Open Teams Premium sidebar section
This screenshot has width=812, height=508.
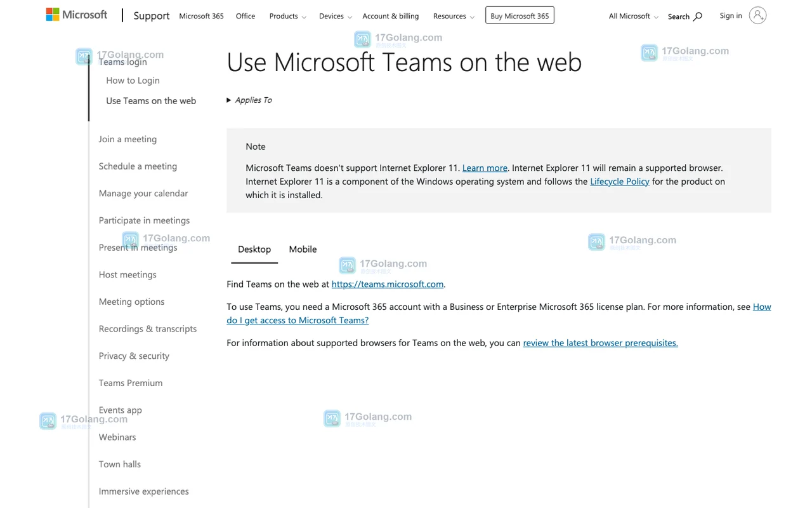131,384
